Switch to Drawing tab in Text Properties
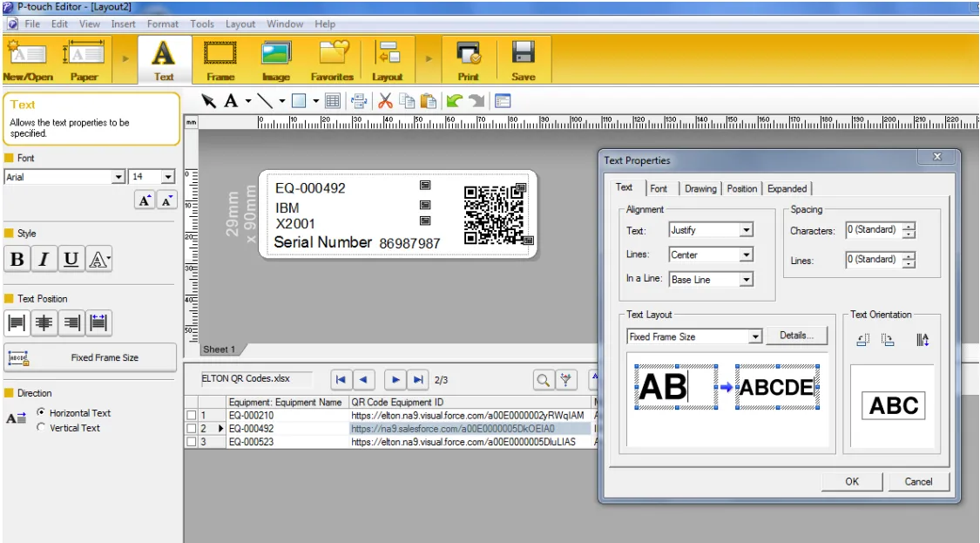 700,188
